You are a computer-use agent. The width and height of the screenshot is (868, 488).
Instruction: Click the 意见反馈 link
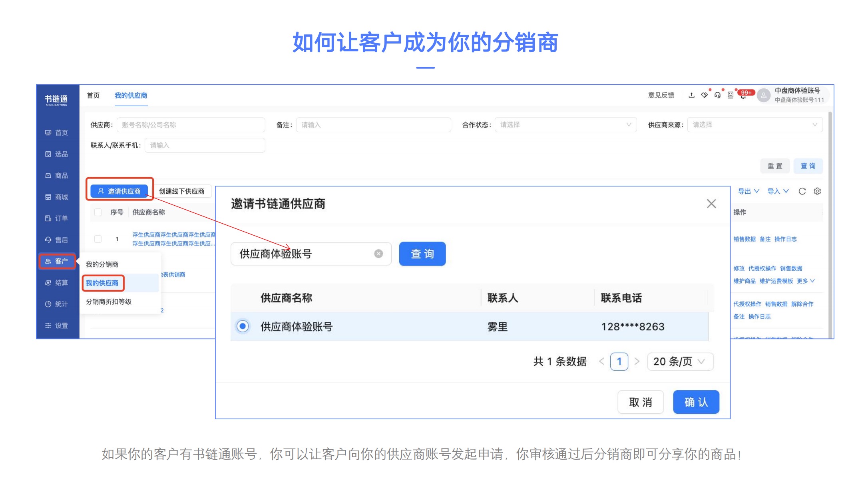661,95
